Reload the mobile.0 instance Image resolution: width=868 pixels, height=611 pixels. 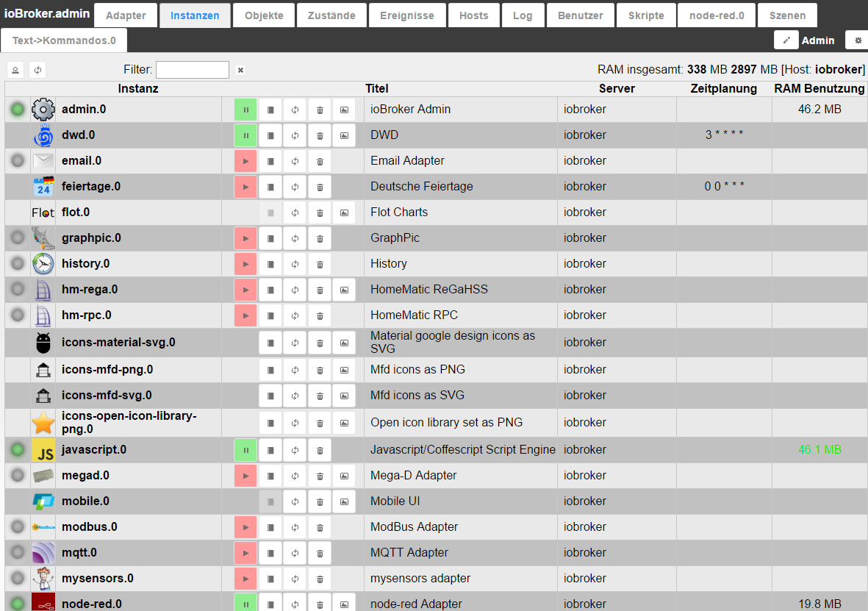(x=295, y=502)
